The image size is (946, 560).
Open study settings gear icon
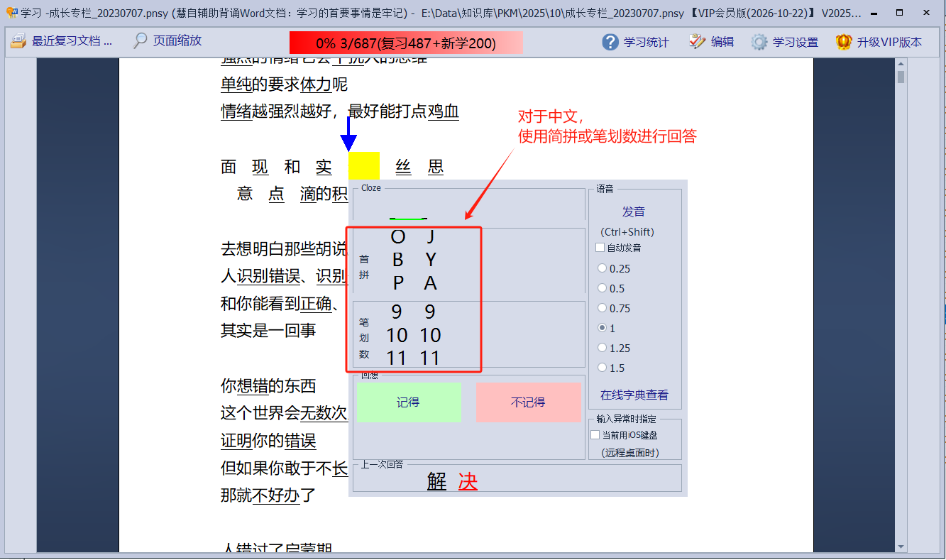pyautogui.click(x=759, y=42)
